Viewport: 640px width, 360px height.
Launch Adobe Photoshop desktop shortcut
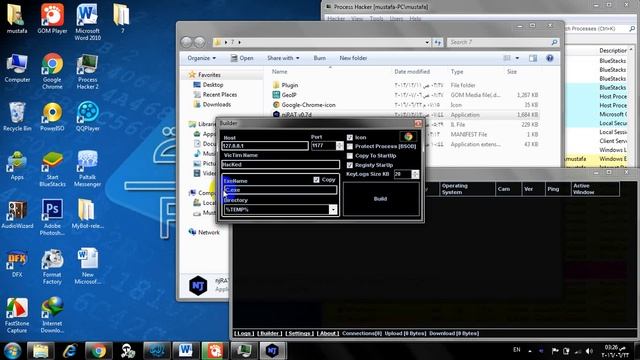coord(52,217)
